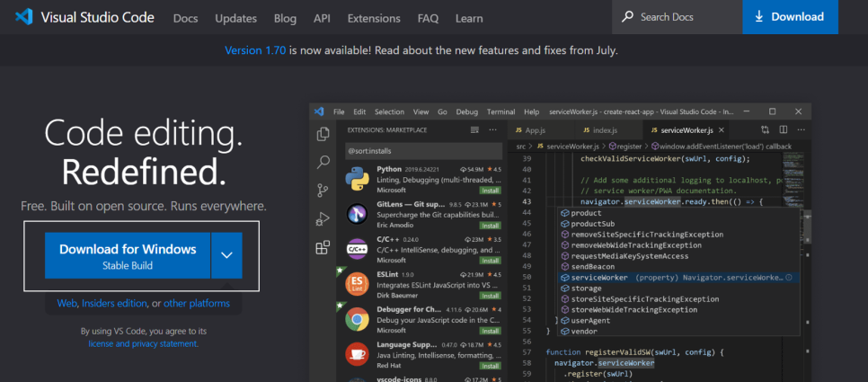868x382 pixels.
Task: Click the info icon on serviceWorker suggestion
Action: [789, 278]
